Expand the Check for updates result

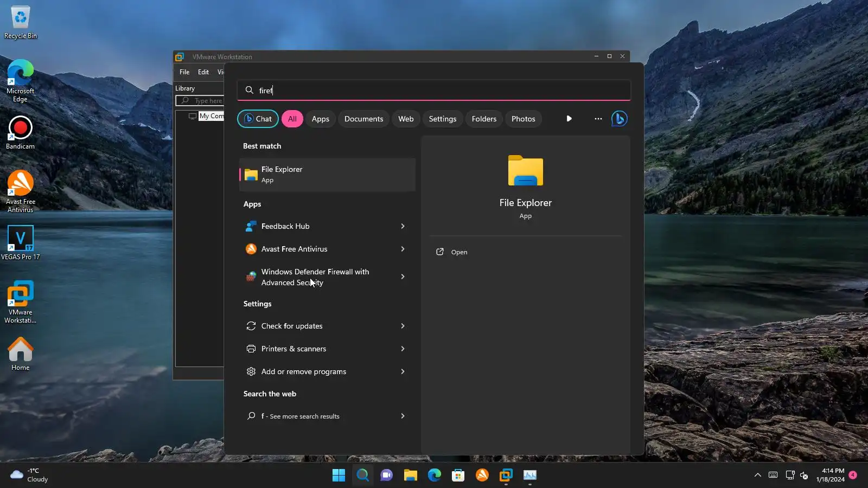pos(403,326)
